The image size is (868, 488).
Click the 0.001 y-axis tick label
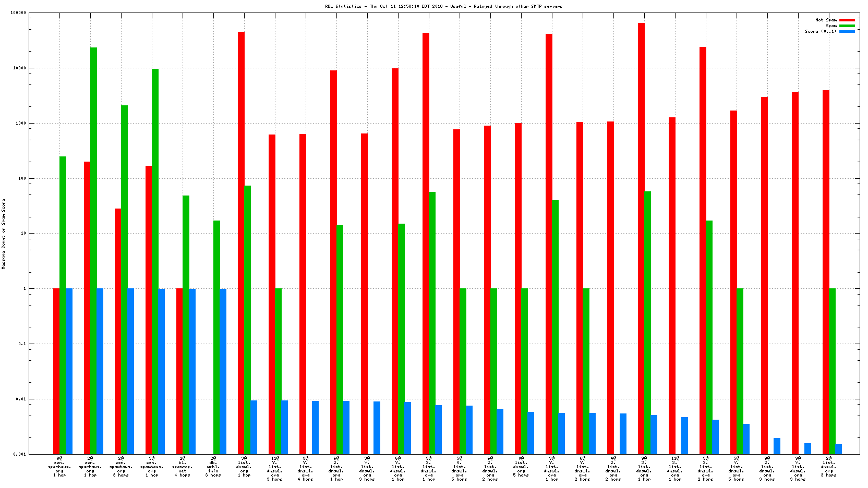tap(20, 454)
